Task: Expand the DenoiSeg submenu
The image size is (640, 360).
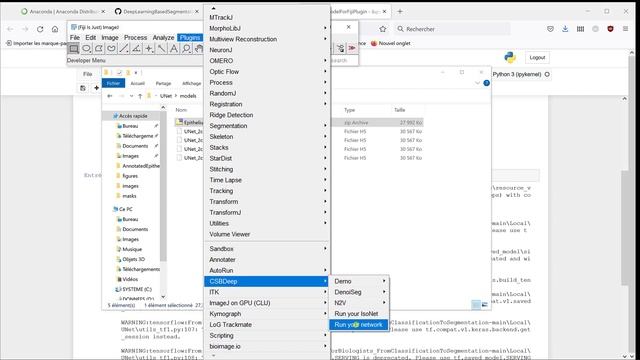Action: tap(359, 292)
